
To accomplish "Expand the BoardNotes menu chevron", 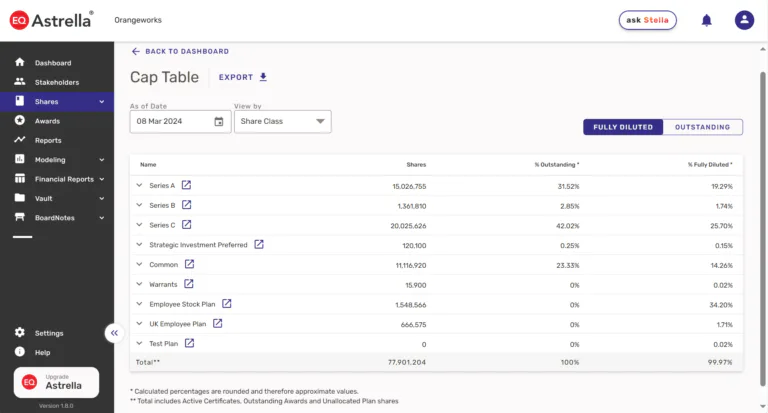I will click(x=102, y=218).
